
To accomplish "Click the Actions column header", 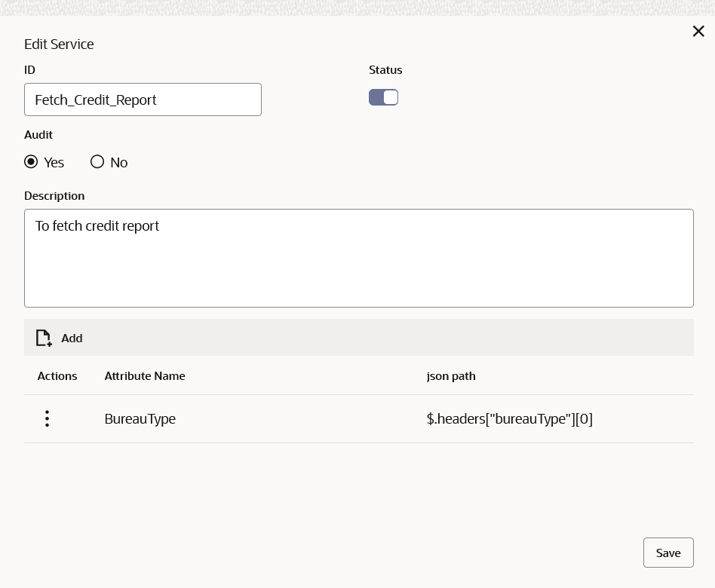I will pyautogui.click(x=57, y=376).
